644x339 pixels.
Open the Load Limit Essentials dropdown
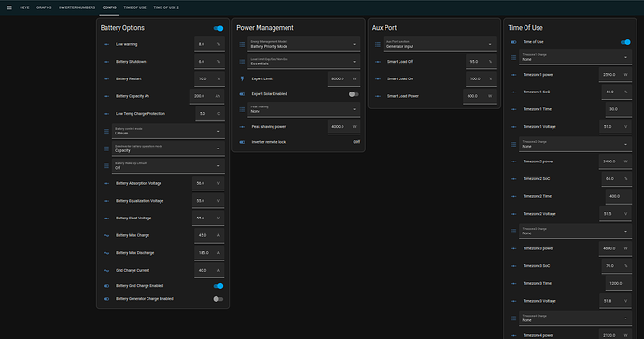click(x=304, y=62)
